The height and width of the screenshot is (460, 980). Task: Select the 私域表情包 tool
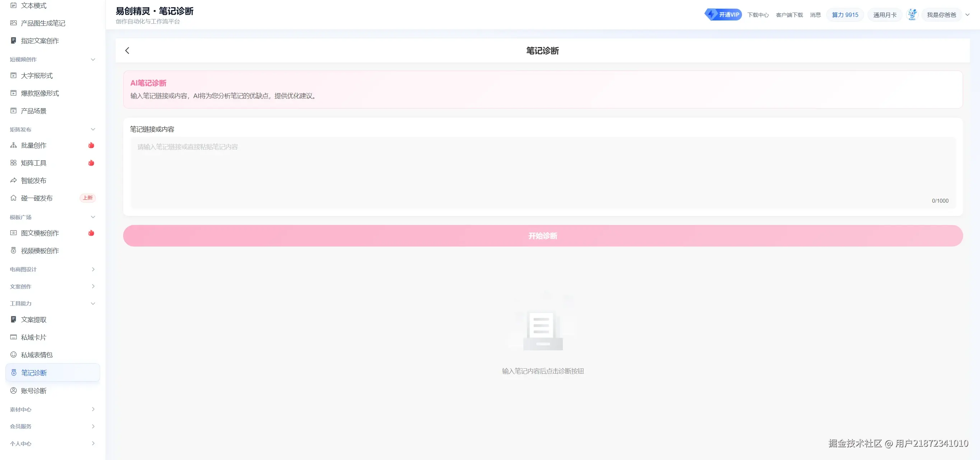[36, 354]
